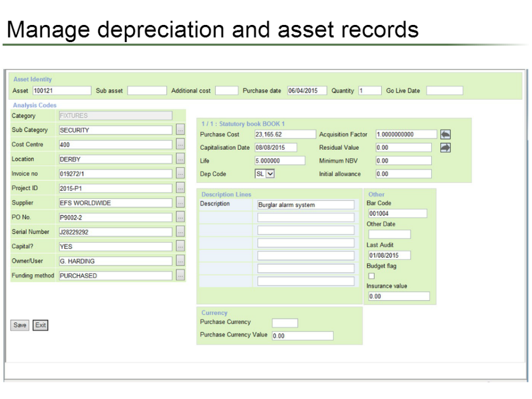The width and height of the screenshot is (532, 399).
Task: Open lookup button for Sub Category
Action: coord(180,130)
